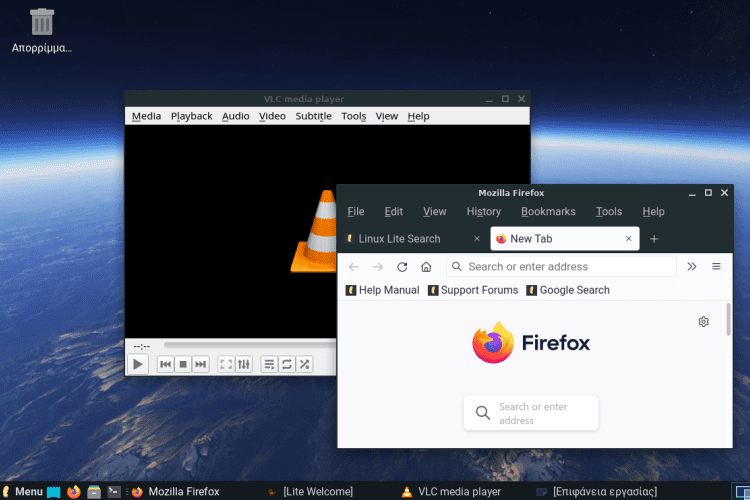Go back in Firefox
Image resolution: width=750 pixels, height=500 pixels.
pyautogui.click(x=353, y=267)
